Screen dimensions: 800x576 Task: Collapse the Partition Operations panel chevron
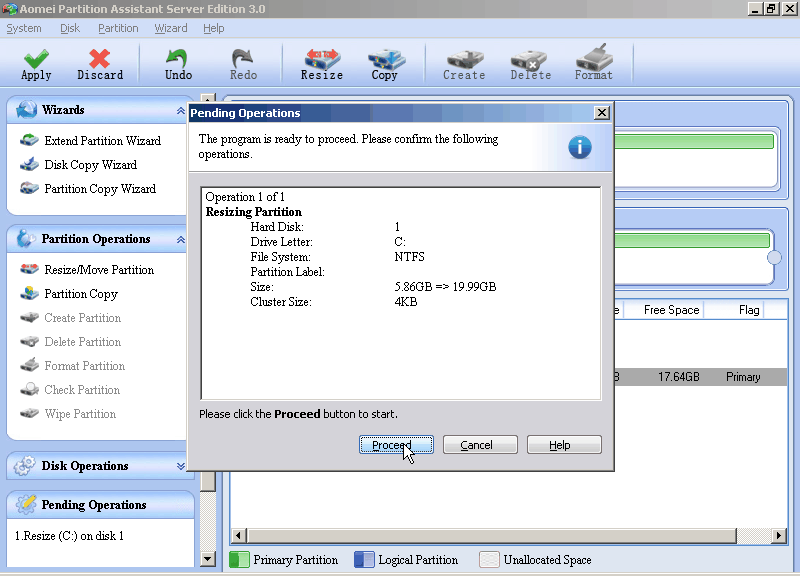pyautogui.click(x=180, y=239)
